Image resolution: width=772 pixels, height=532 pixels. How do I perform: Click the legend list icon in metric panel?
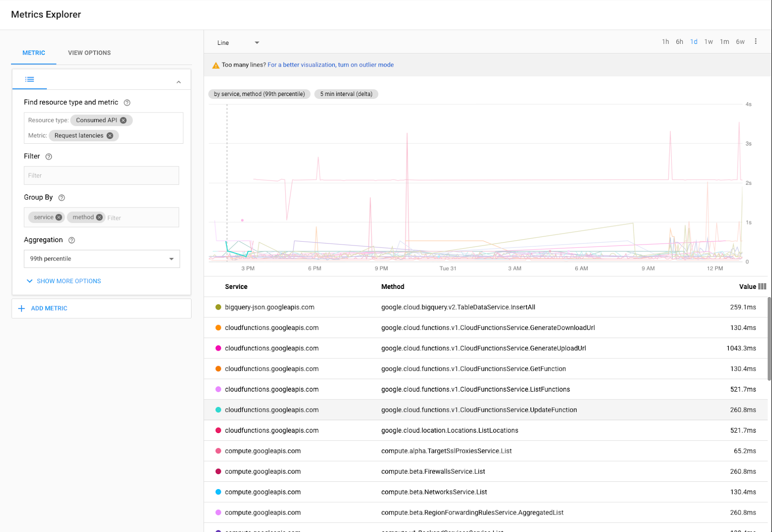(29, 79)
